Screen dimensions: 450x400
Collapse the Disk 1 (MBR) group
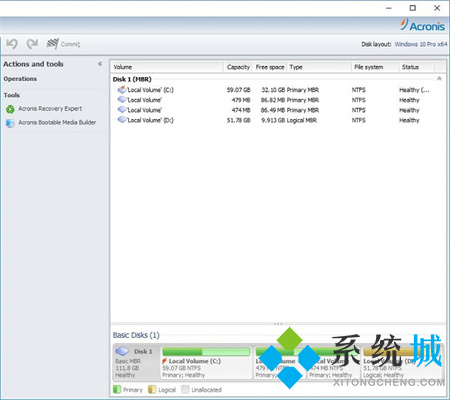439,79
